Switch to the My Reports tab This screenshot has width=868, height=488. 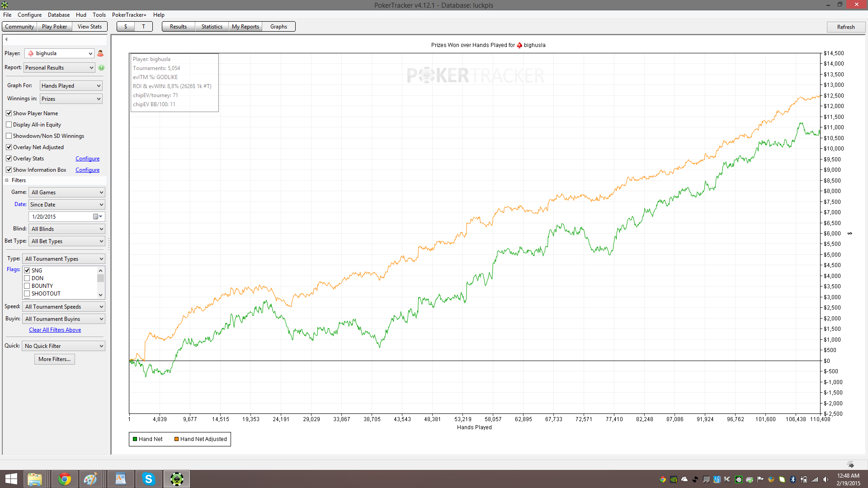(x=245, y=27)
